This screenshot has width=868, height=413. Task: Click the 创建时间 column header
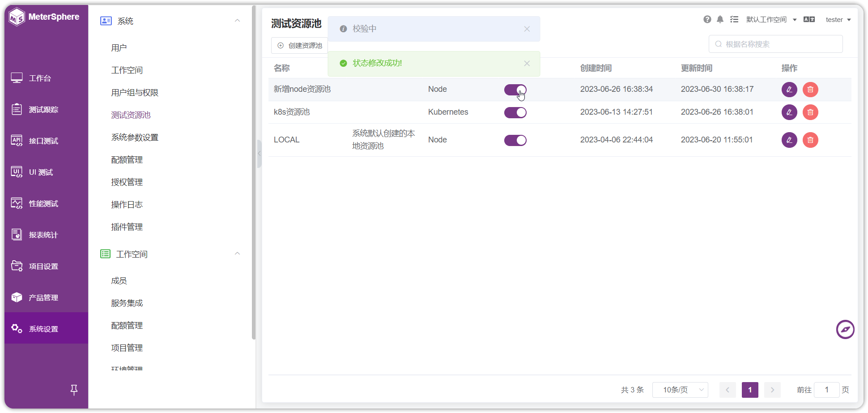(596, 68)
